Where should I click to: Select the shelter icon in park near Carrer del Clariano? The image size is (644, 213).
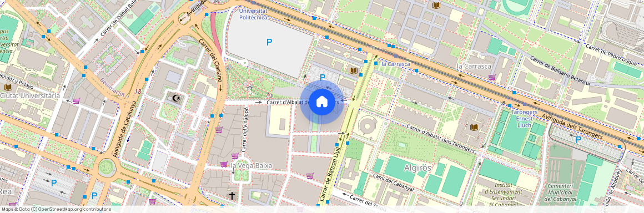coord(249,88)
